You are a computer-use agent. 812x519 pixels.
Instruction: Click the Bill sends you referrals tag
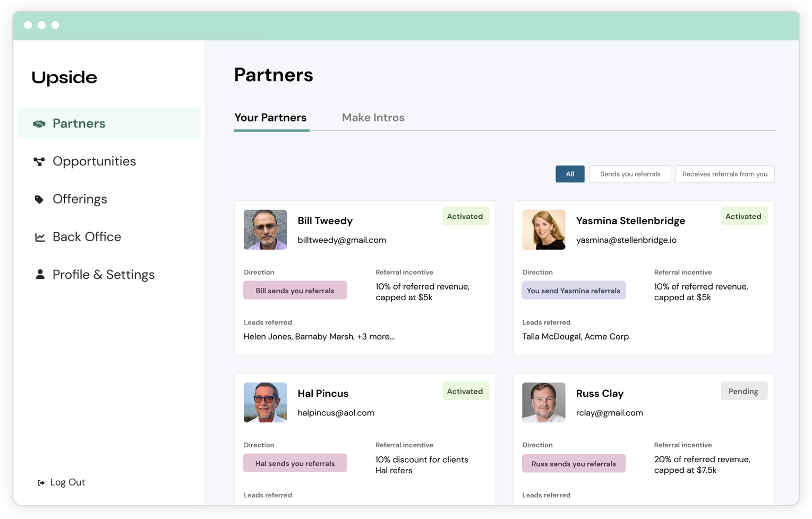[295, 291]
